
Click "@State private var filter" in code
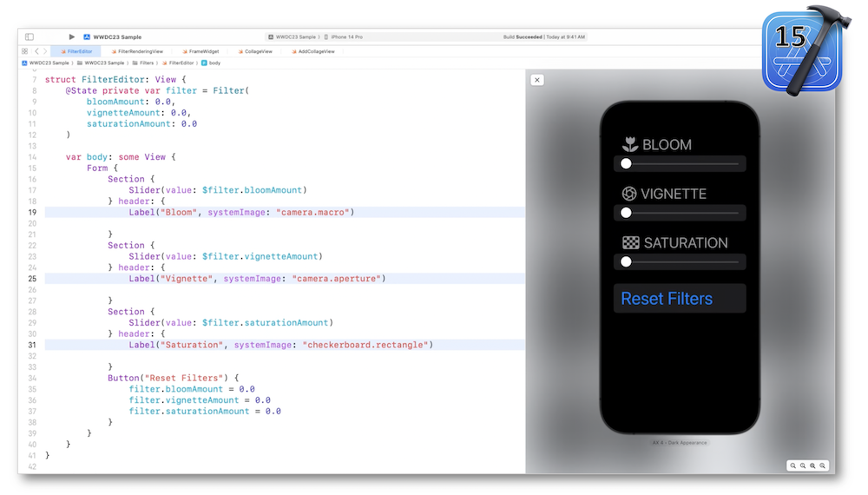pos(131,91)
